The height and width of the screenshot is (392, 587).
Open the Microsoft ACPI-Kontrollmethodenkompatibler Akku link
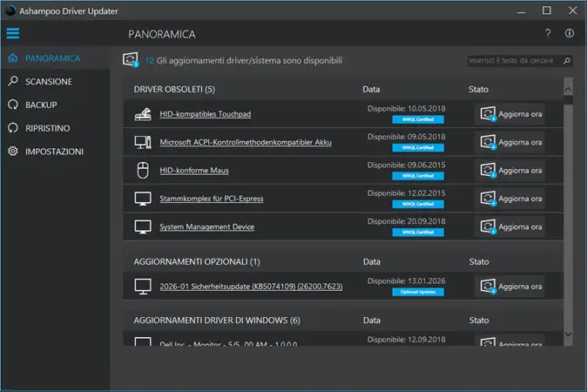(x=246, y=142)
